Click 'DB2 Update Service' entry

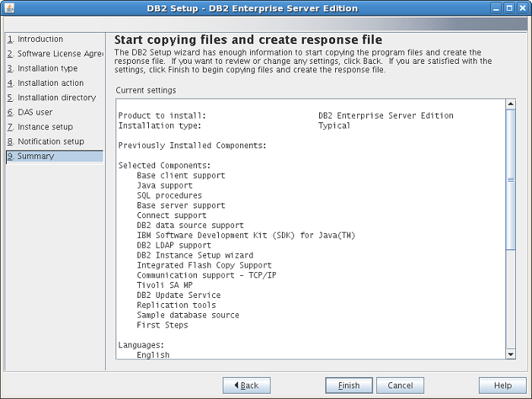[179, 295]
